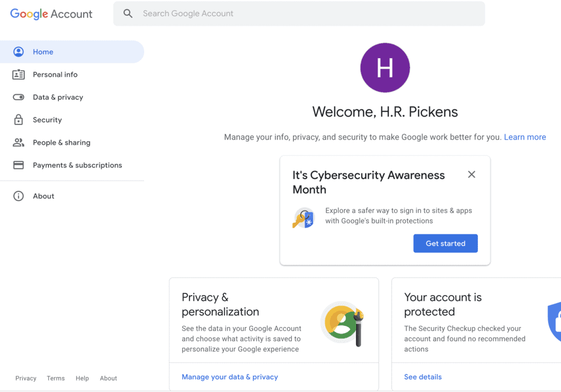Viewport: 561px width, 392px height.
Task: Select the Personal info contact card icon
Action: 19,74
